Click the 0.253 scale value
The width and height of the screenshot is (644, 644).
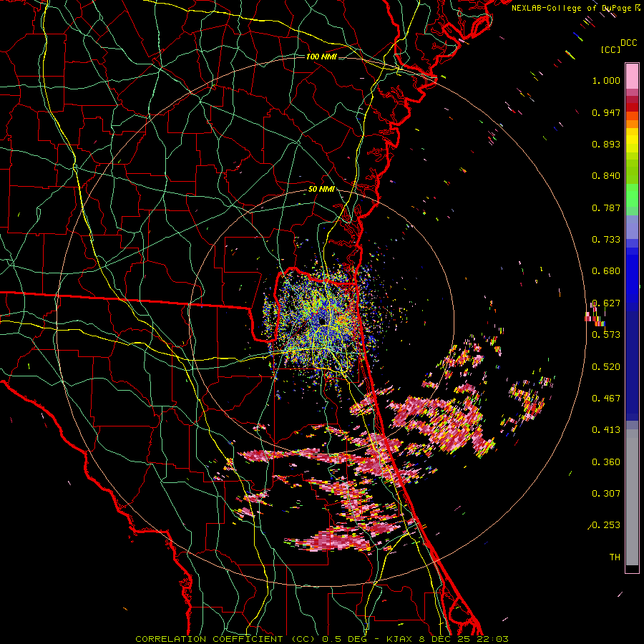(x=606, y=525)
